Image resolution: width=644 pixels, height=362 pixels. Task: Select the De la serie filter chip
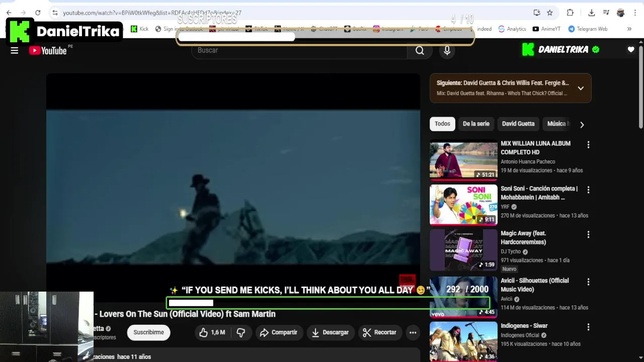click(476, 124)
